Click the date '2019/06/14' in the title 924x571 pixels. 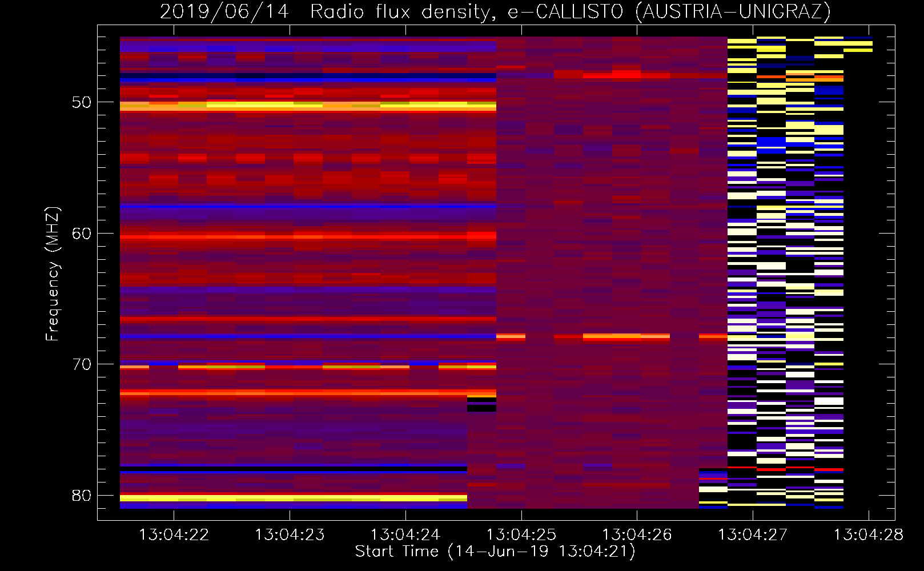(x=224, y=12)
